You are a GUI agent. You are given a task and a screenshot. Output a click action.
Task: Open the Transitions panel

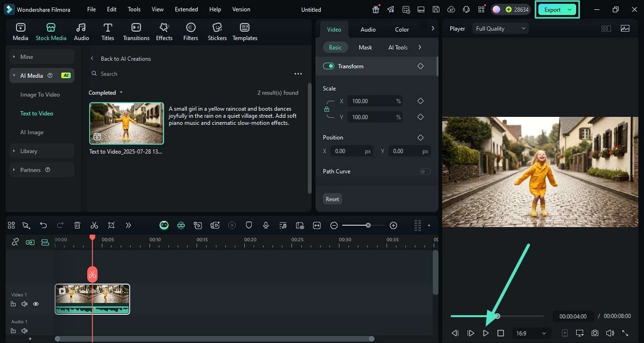136,32
